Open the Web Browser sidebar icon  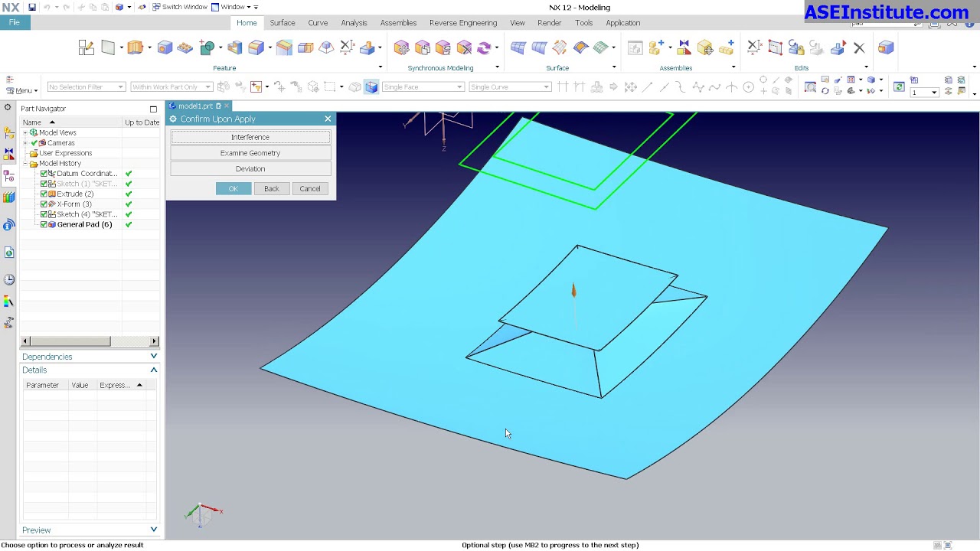click(8, 253)
